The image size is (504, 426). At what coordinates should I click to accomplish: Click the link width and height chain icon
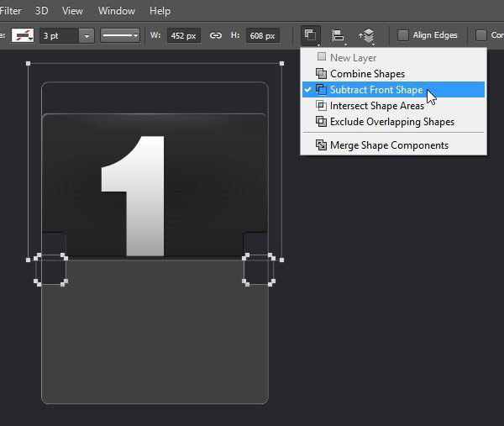pyautogui.click(x=216, y=35)
